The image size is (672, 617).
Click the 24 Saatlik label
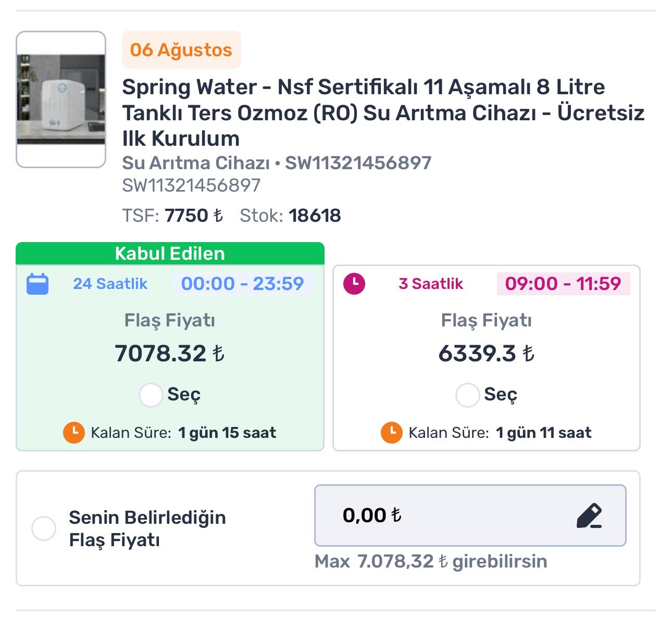(110, 284)
